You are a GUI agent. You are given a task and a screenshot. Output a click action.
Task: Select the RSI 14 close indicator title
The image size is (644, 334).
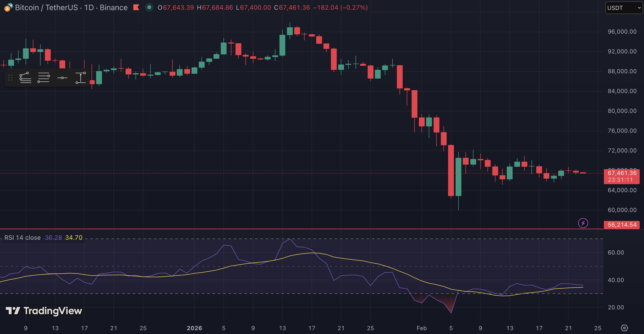click(x=22, y=237)
